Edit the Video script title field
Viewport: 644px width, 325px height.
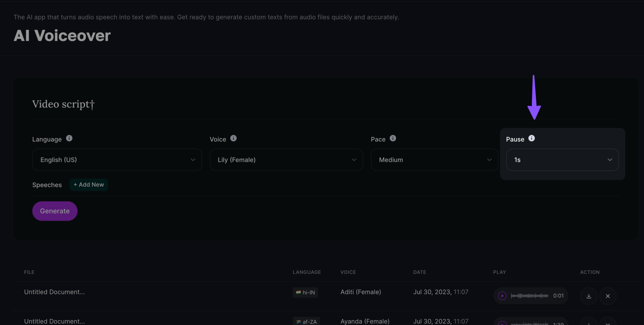63,104
